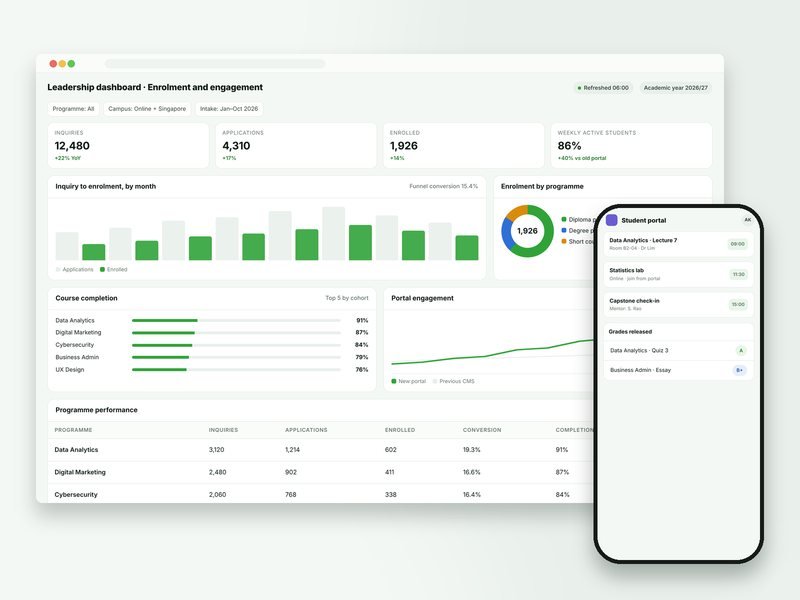The width and height of the screenshot is (800, 600).
Task: Open the Academic year 2026/27 selector
Action: point(676,88)
